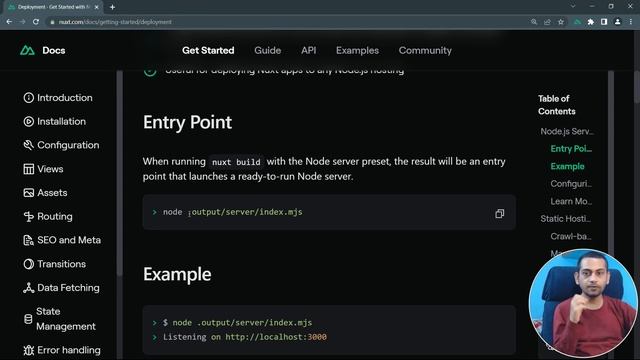
Task: Click the Views layout icon
Action: coord(29,169)
